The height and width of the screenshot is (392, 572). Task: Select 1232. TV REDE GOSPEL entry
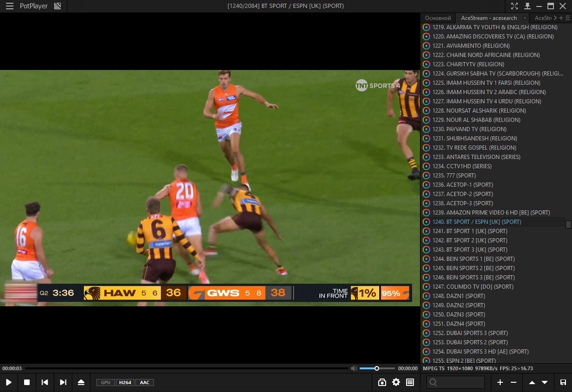[493, 148]
